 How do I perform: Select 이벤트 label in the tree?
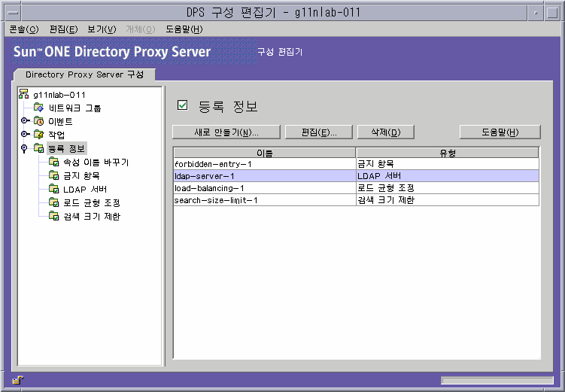60,121
